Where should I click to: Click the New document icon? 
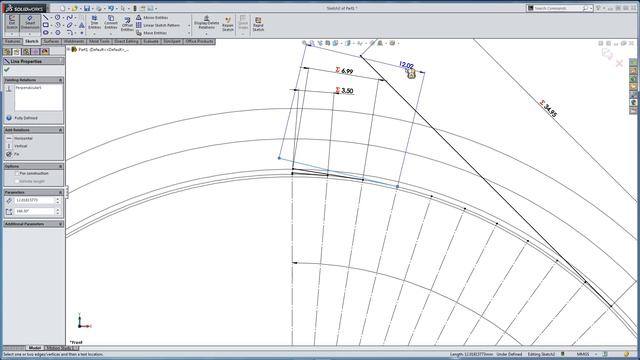62,8
